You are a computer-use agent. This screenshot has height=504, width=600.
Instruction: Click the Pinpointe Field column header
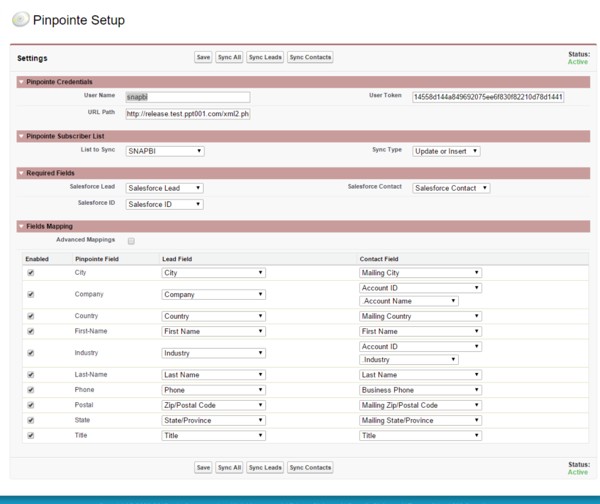[x=97, y=259]
